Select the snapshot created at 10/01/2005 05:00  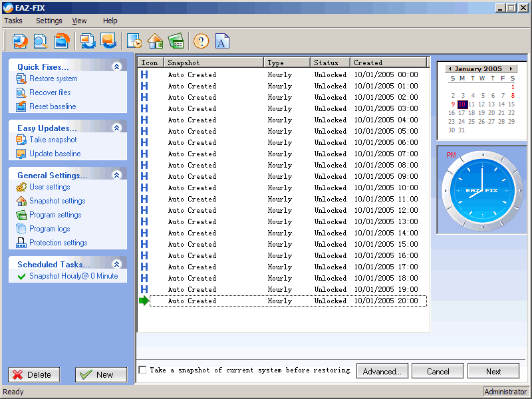283,131
